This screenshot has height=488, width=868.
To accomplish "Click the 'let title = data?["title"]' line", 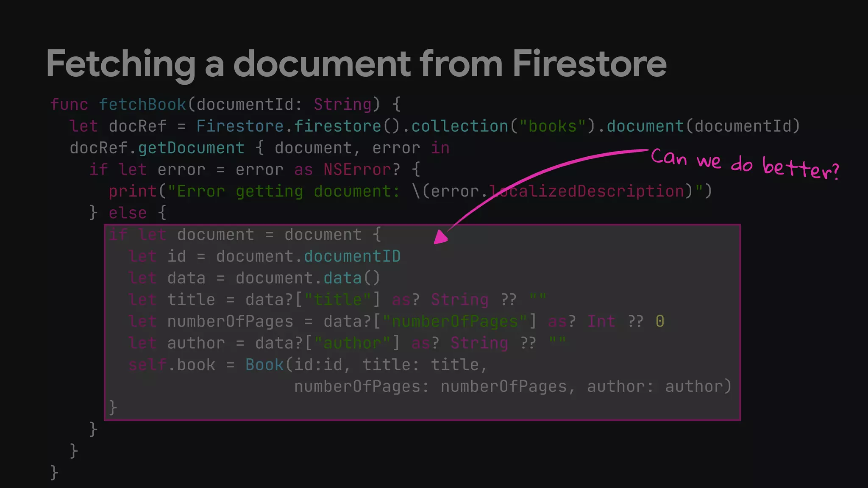I will coord(337,299).
